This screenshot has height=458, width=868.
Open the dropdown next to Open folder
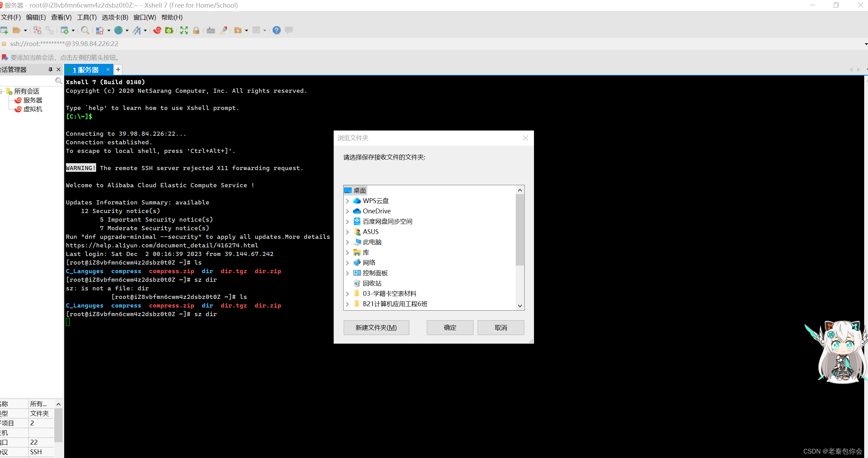point(25,31)
